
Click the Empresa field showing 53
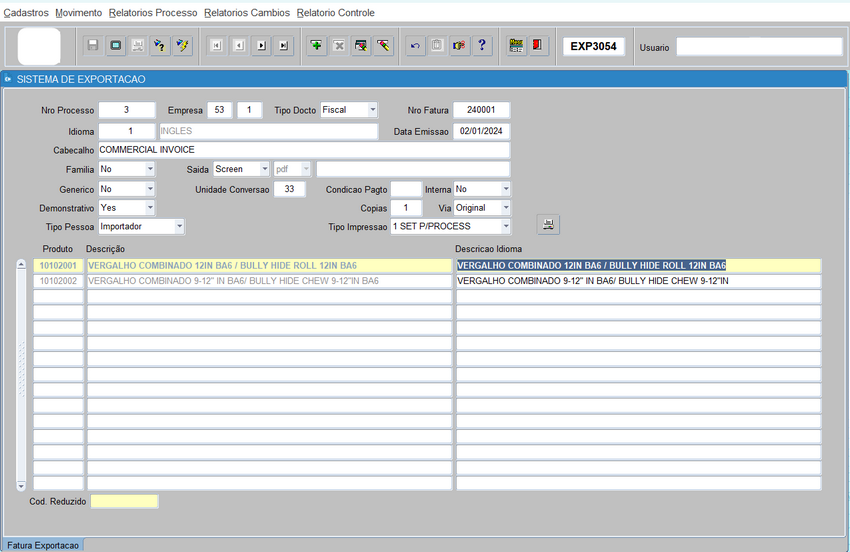click(220, 110)
